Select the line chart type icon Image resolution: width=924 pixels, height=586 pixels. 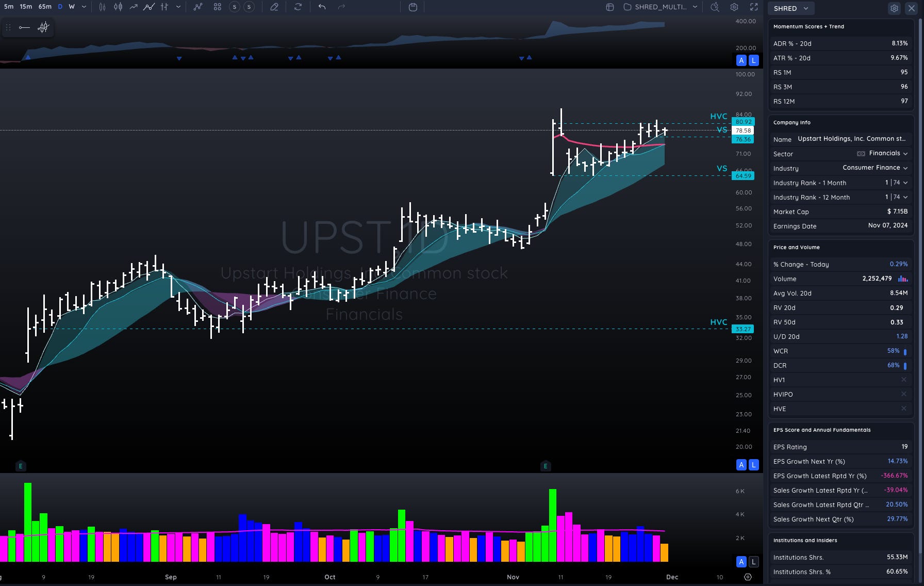coord(134,7)
